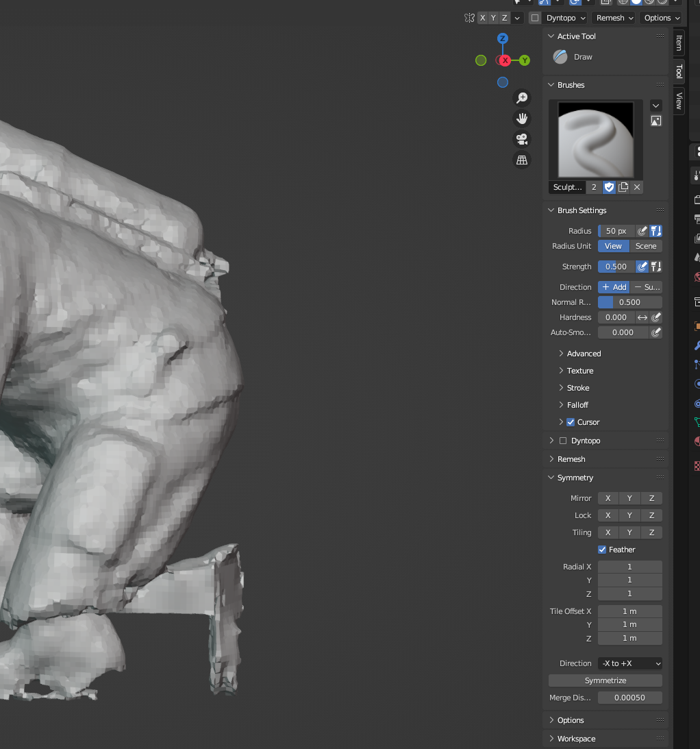The height and width of the screenshot is (749, 700).
Task: Toggle camera view with the camera icon
Action: click(x=522, y=139)
